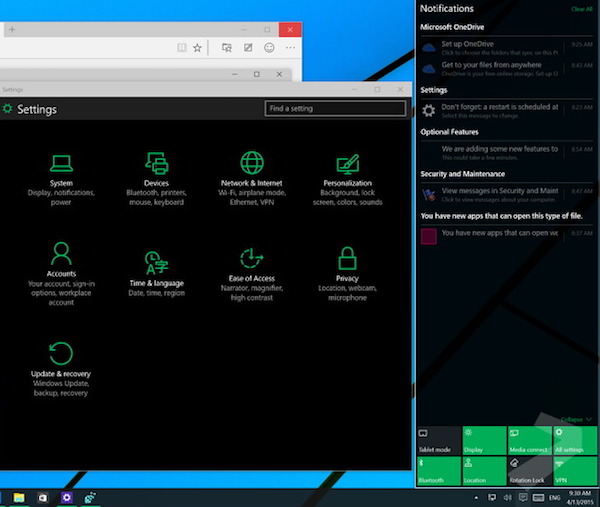This screenshot has height=507, width=600.
Task: Open View messages in Security and Maintenance notification
Action: click(507, 194)
